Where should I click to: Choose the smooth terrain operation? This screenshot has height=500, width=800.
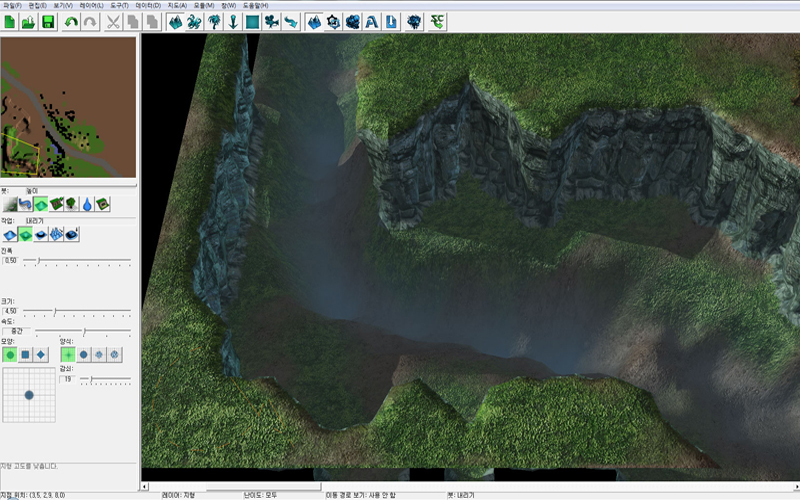tap(72, 235)
